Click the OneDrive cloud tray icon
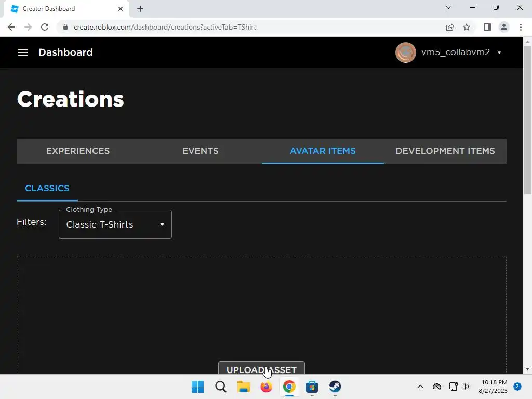Screen dimensions: 532x399 436,387
